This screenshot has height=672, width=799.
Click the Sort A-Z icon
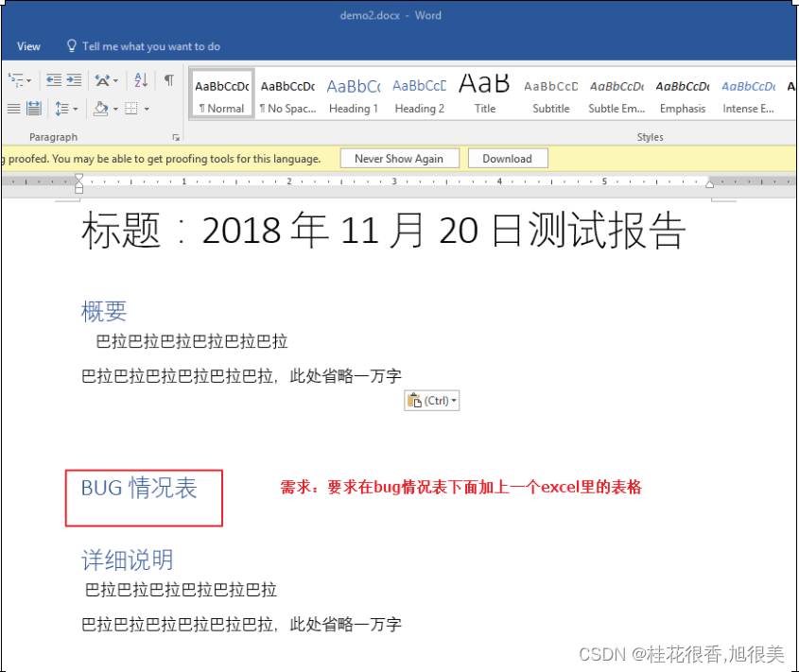[141, 80]
